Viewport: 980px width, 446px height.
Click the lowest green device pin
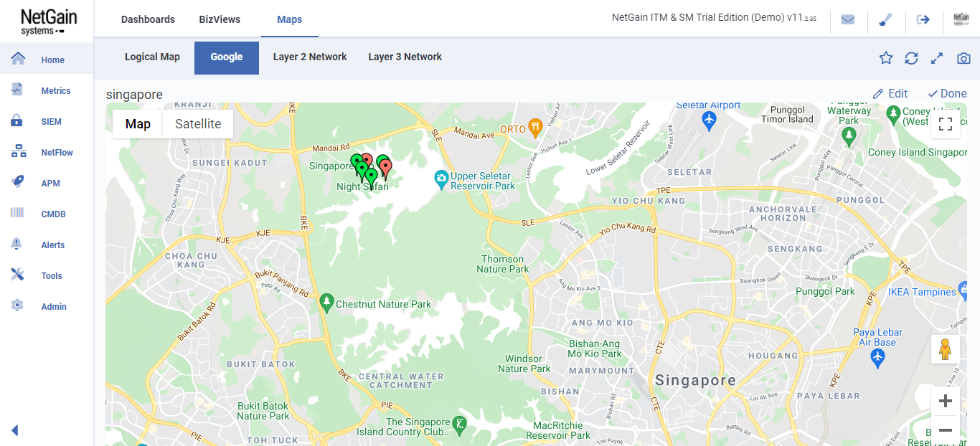[x=371, y=178]
